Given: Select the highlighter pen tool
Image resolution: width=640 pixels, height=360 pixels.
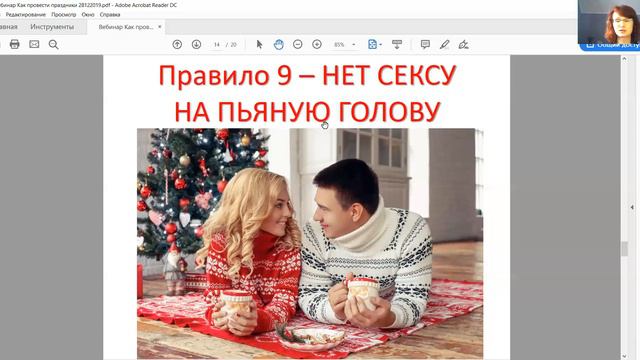Looking at the screenshot, I should coord(444,44).
